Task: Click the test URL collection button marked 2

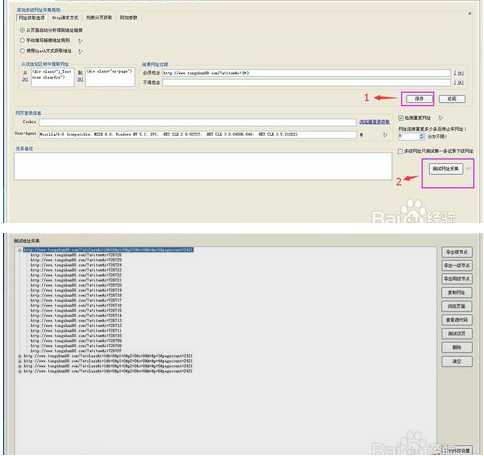Action: 446,169
